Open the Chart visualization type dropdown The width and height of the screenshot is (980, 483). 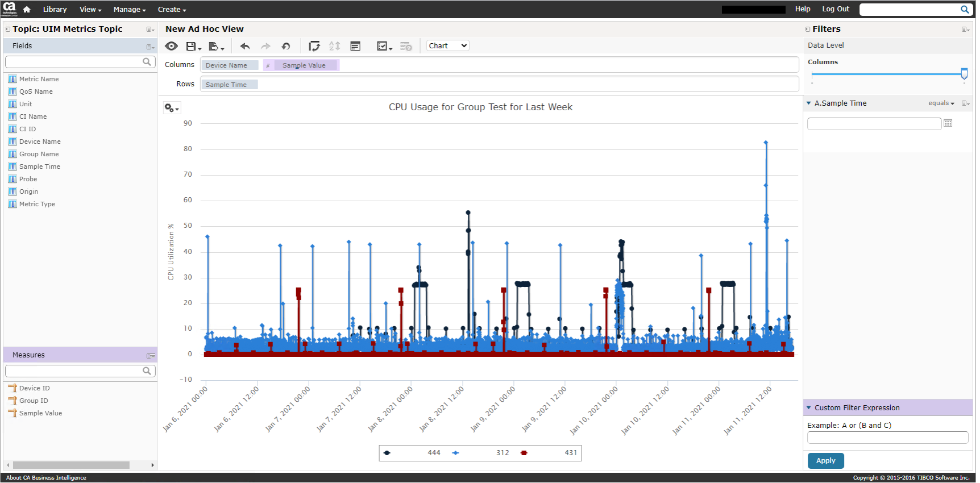447,46
